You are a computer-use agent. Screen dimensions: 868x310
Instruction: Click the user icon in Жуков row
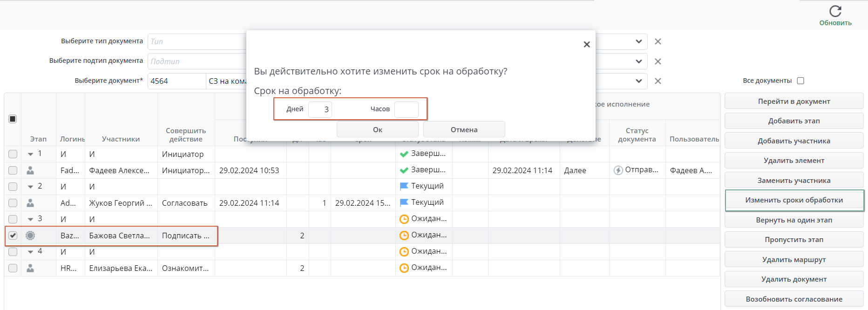tap(30, 203)
